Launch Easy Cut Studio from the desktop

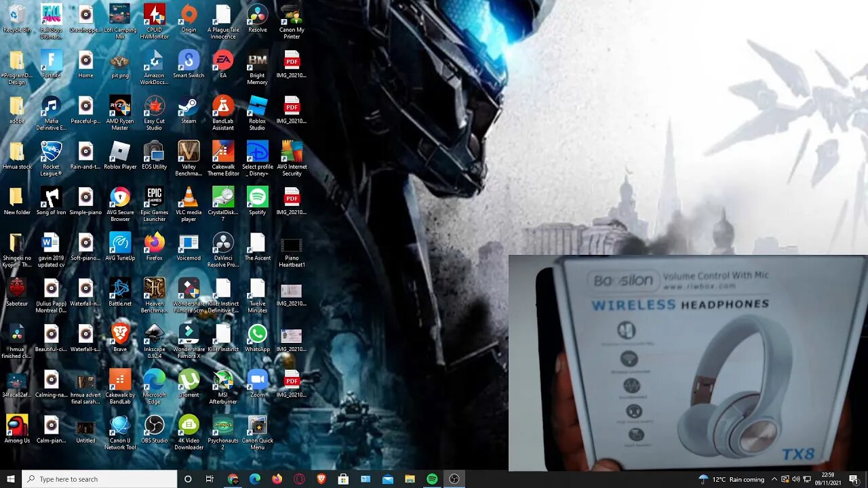pos(154,113)
